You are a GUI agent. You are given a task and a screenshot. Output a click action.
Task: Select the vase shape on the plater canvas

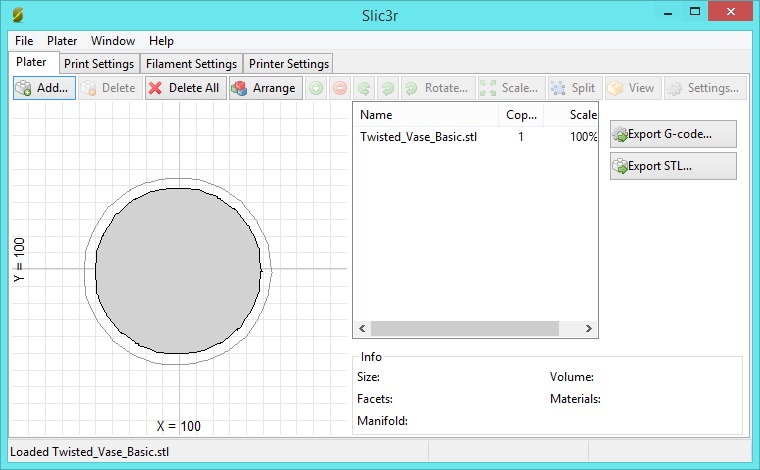[178, 271]
